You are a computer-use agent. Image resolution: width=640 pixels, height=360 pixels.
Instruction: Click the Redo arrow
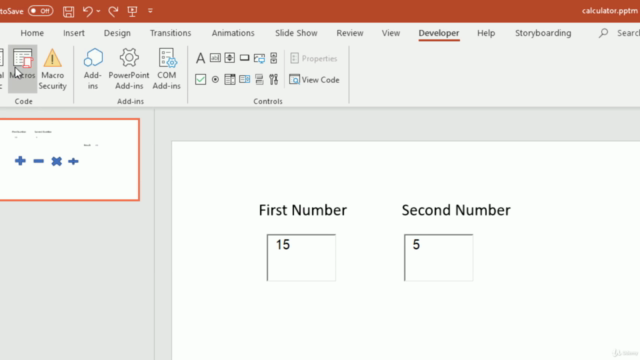click(x=113, y=11)
